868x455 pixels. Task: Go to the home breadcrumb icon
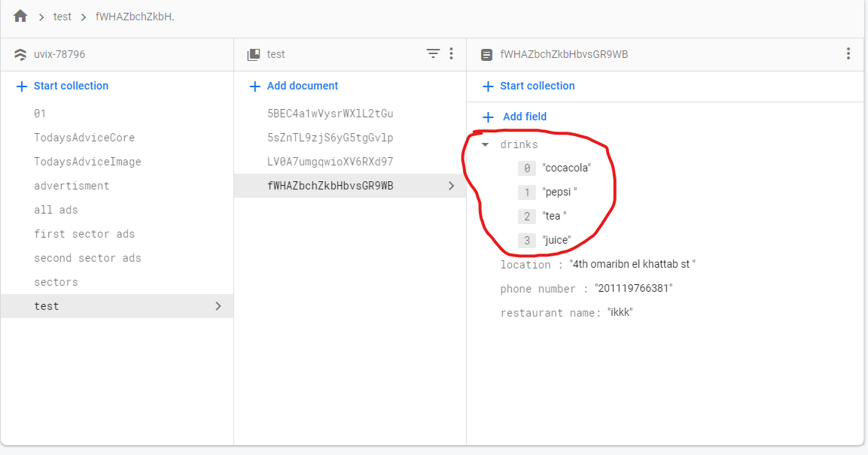[20, 16]
